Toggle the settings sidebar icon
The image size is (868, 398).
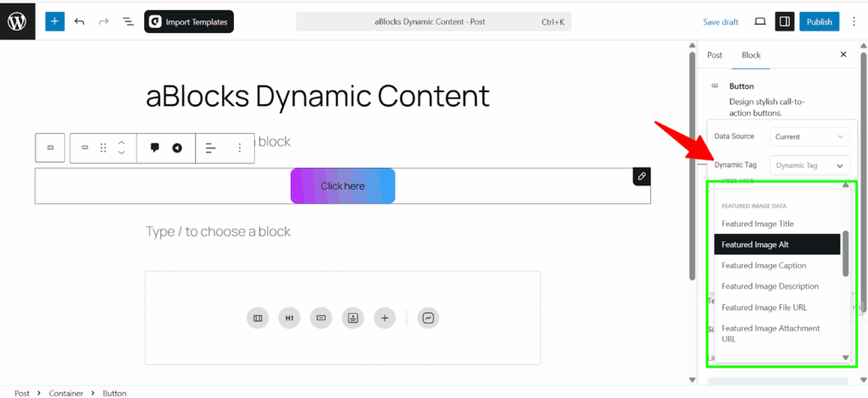pos(784,21)
